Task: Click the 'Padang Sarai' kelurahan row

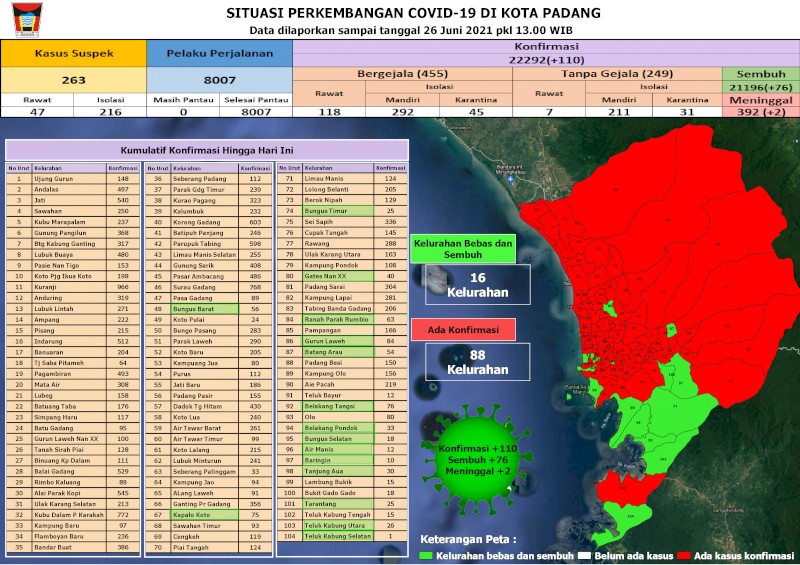Action: (342, 287)
